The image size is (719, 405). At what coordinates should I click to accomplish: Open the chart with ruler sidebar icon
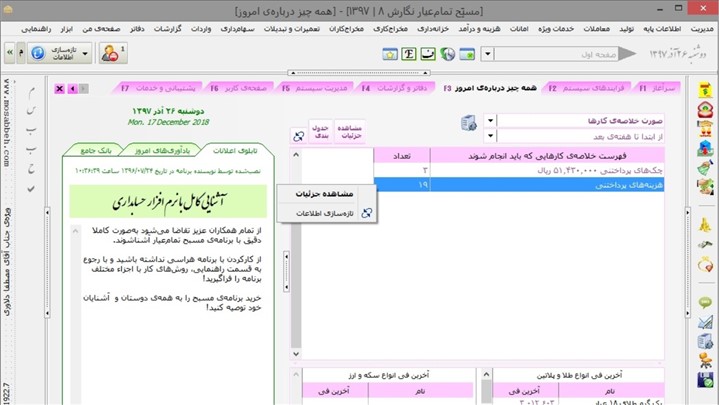click(x=705, y=322)
